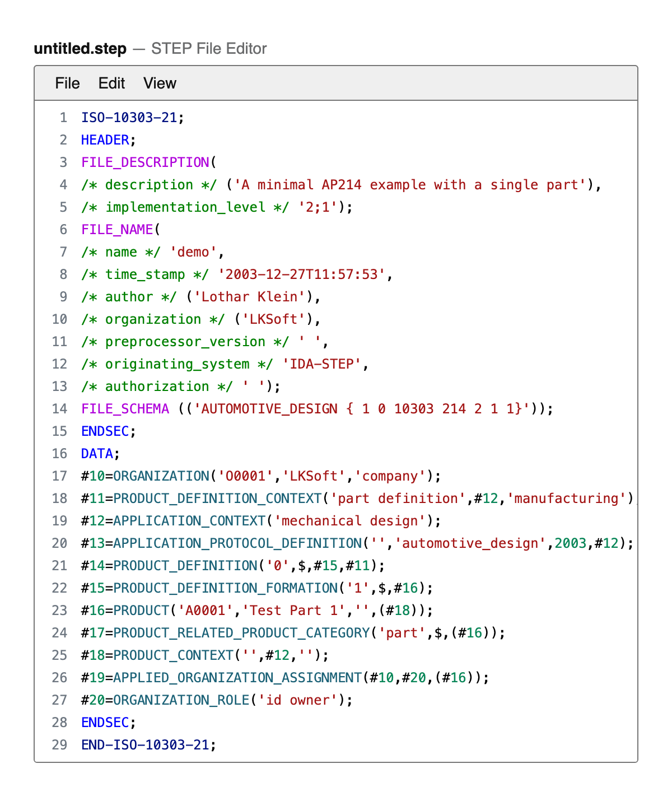
Task: Open the View menu
Action: (x=160, y=83)
